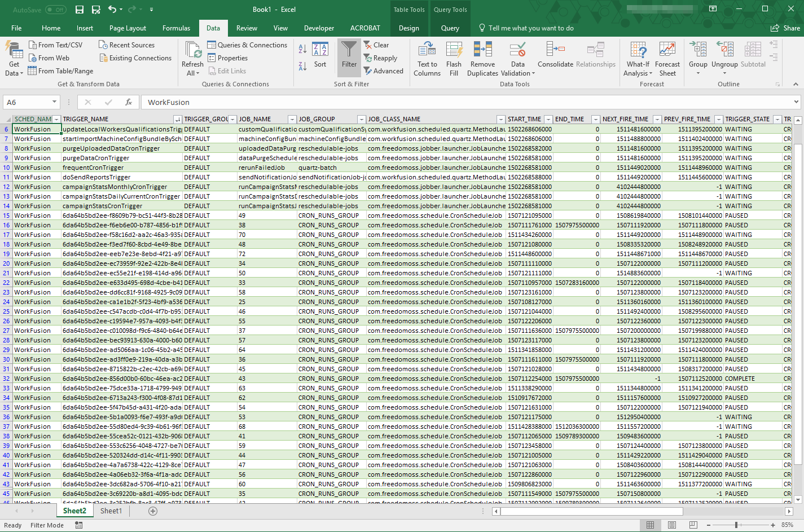804x532 pixels.
Task: Import data From Web
Action: click(x=49, y=58)
